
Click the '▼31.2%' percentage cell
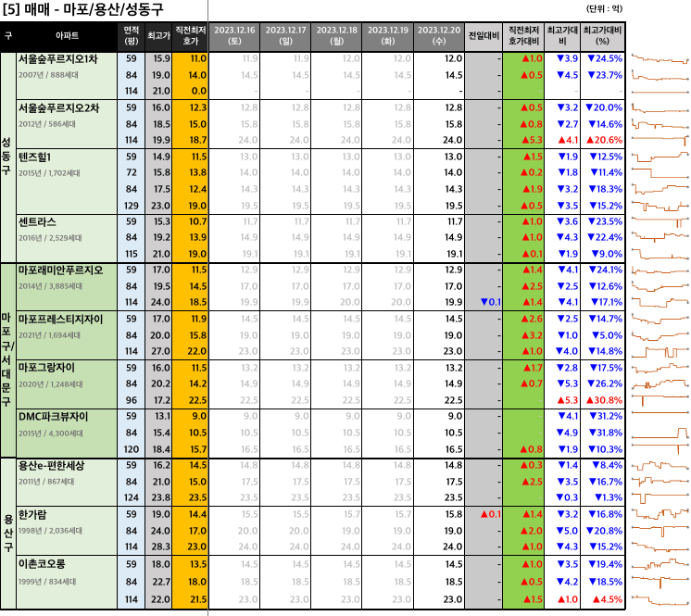click(x=602, y=417)
